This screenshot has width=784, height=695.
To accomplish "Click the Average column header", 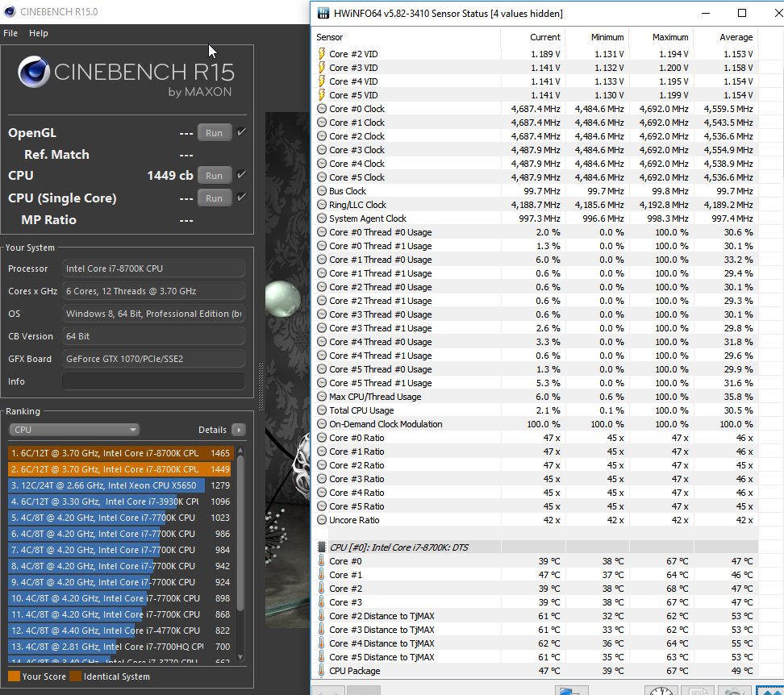I will coord(725,37).
